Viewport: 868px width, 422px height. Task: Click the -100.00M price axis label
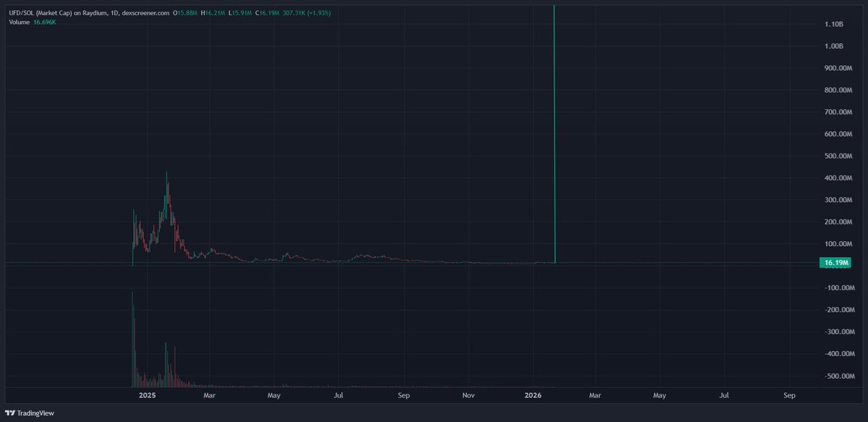838,288
